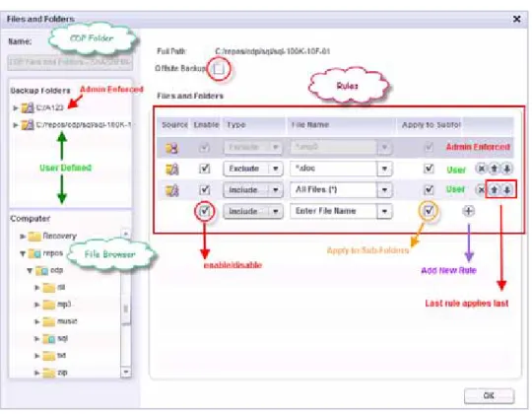Select the sql folder label in Computer tree
Image resolution: width=532 pixels, height=414 pixels.
(x=62, y=338)
